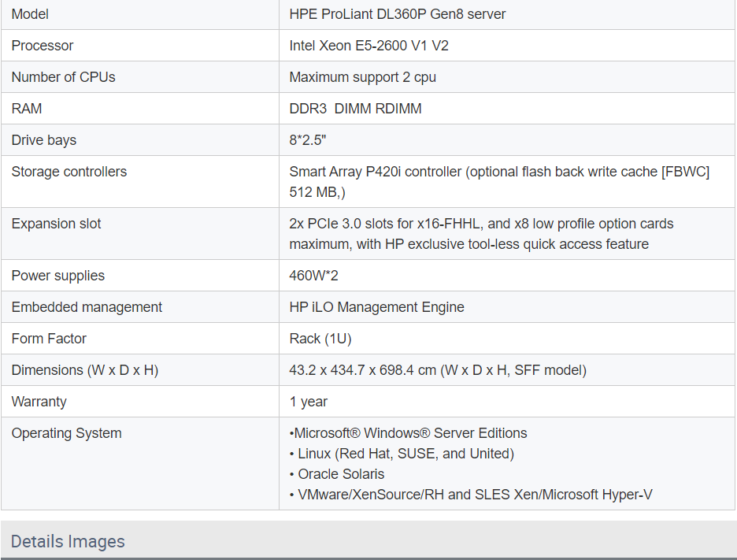Select 'HPE ProLiant DL360P Gen8 server' text
Screen dimensions: 737x560
(397, 14)
